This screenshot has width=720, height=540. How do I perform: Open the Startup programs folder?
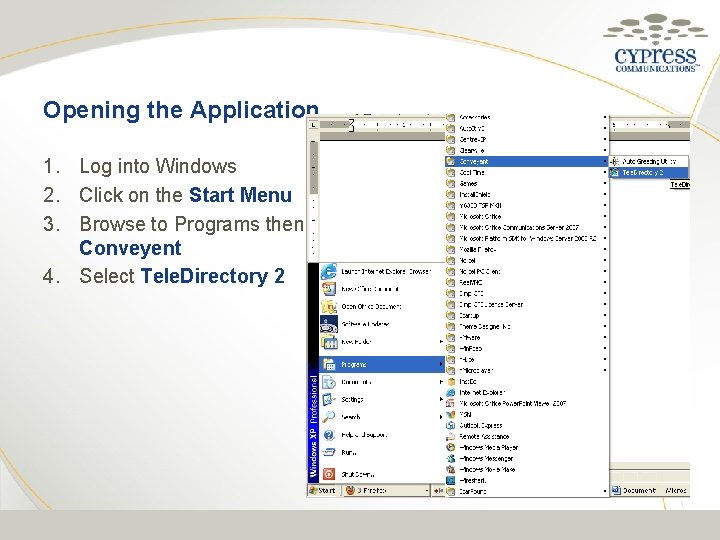point(527,315)
